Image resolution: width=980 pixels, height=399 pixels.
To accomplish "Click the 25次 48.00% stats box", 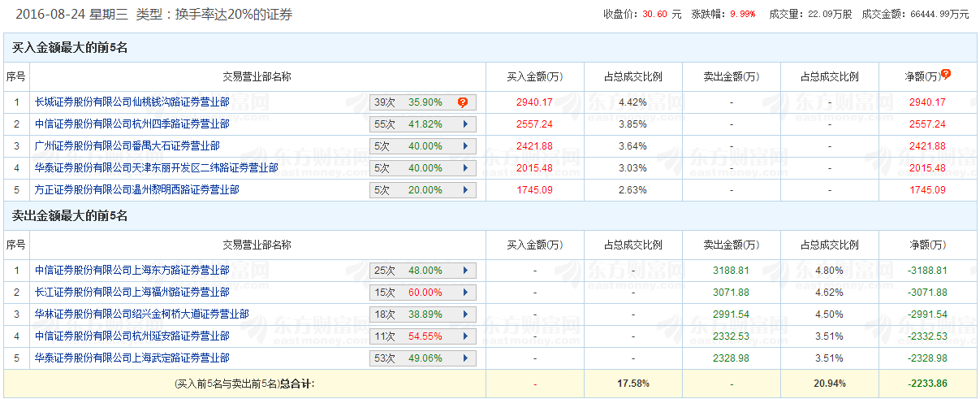I will coord(423,271).
